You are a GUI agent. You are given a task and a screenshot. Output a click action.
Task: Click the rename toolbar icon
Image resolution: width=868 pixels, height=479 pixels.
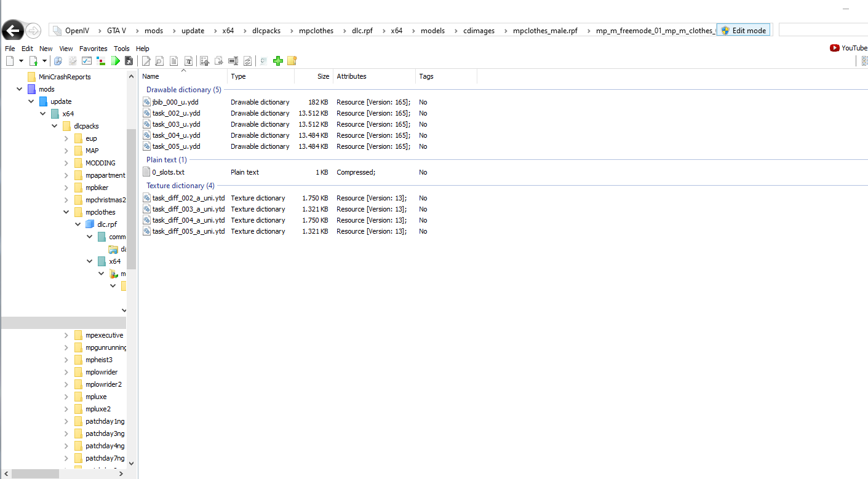(233, 60)
